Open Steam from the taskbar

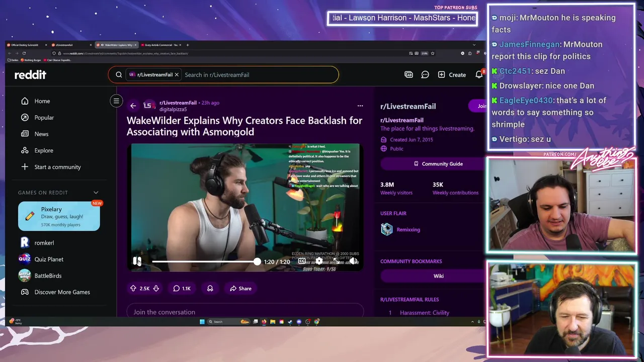290,322
